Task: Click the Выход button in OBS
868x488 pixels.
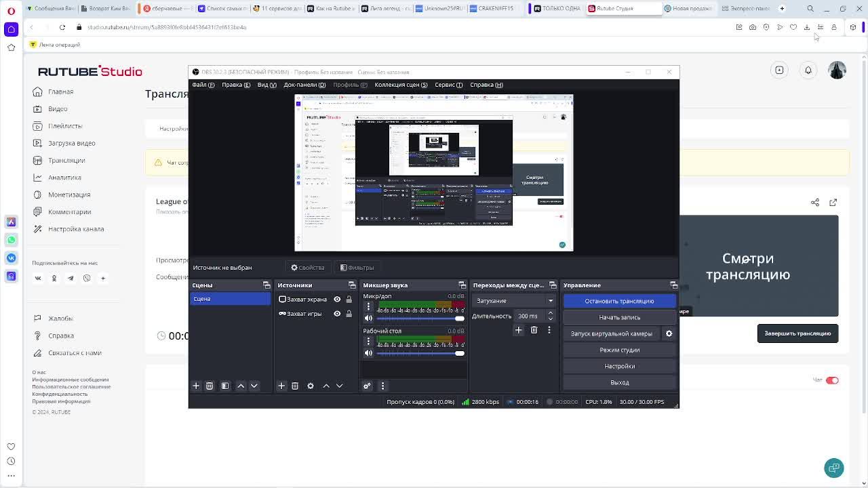Action: tap(620, 382)
